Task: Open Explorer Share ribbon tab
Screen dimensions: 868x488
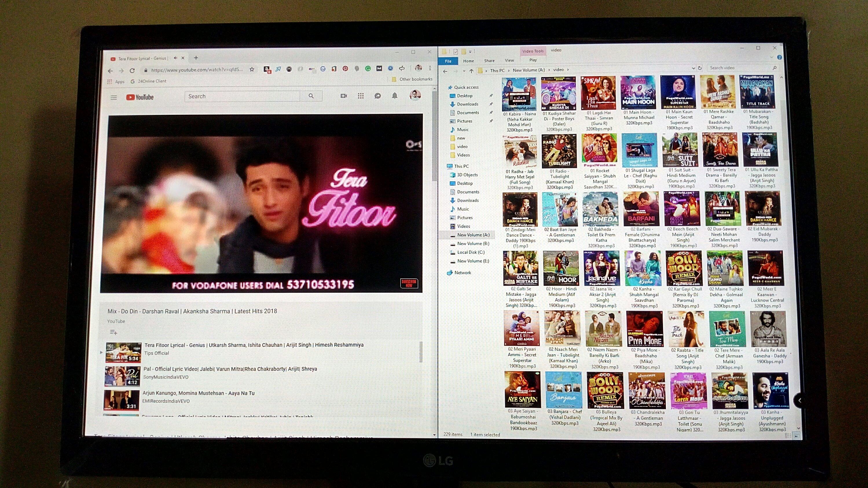Action: 489,61
